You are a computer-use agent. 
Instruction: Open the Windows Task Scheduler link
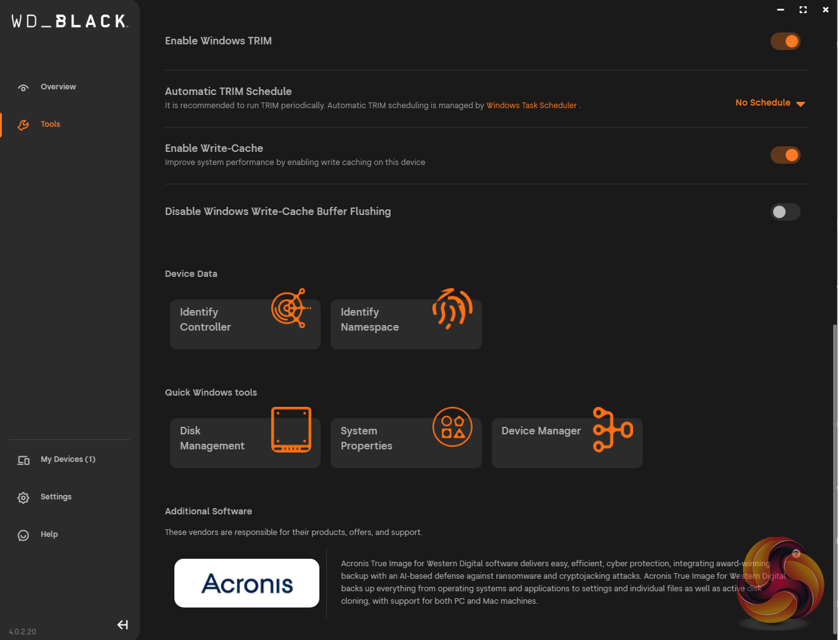(531, 106)
